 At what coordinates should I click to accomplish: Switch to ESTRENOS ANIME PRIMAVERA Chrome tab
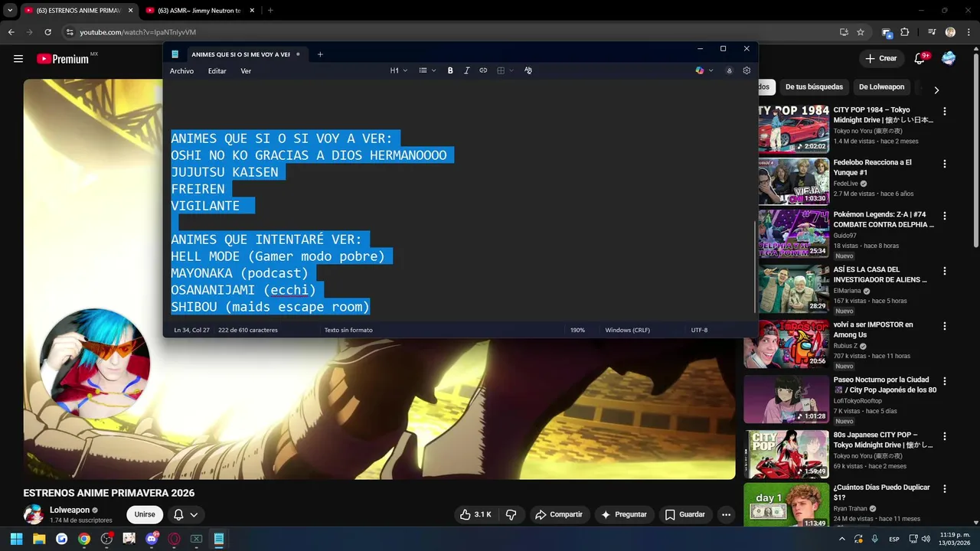pyautogui.click(x=78, y=11)
